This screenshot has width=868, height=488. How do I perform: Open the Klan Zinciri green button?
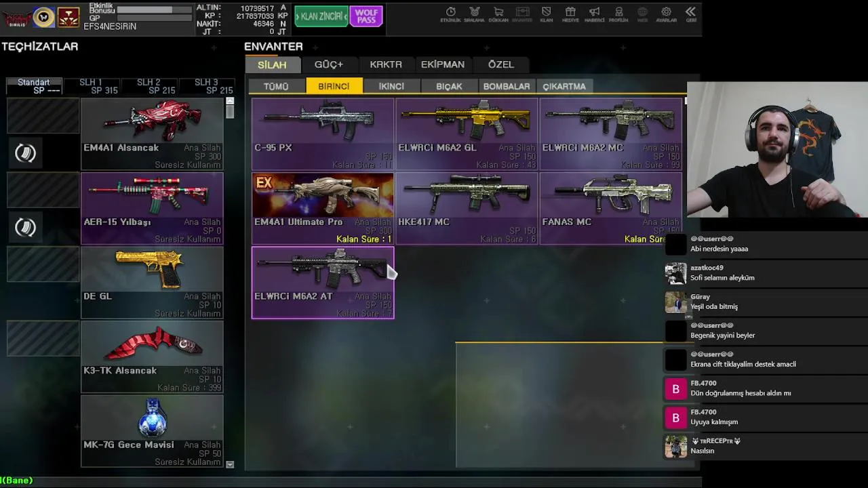[x=321, y=16]
